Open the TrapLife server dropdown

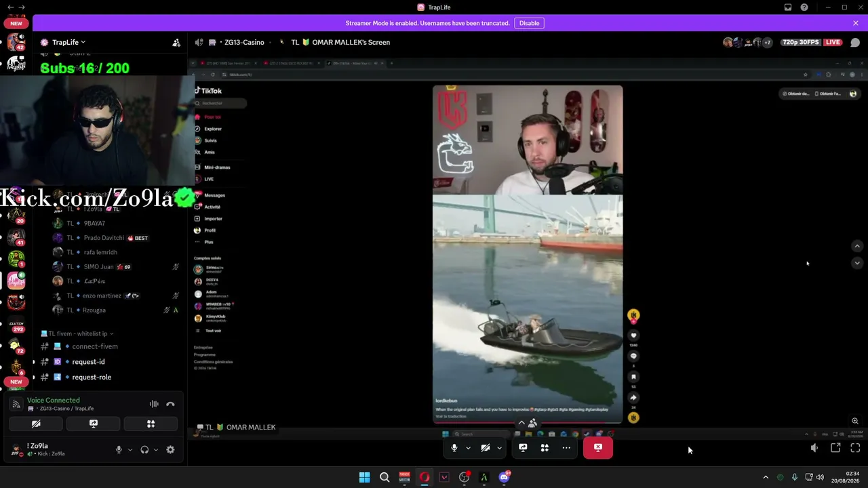(68, 42)
